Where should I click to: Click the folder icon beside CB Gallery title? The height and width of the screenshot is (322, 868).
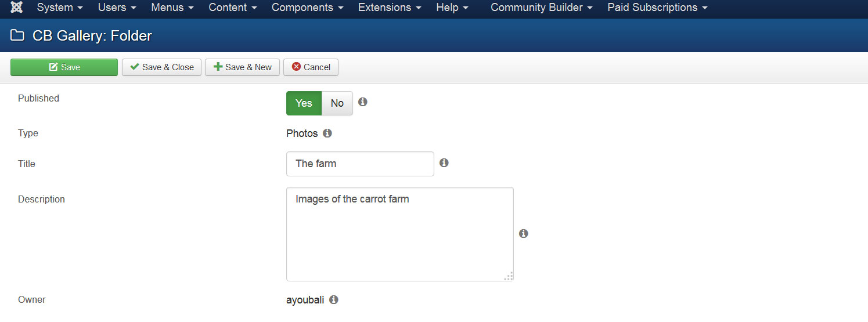pyautogui.click(x=17, y=36)
